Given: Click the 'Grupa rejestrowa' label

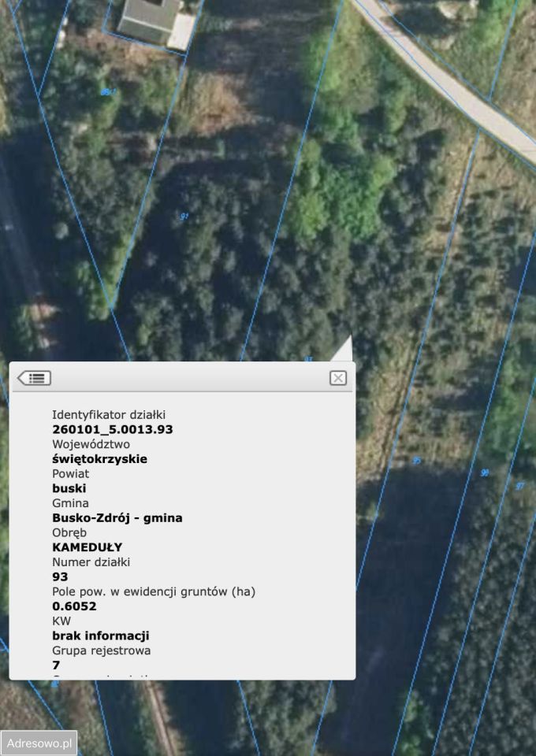Looking at the screenshot, I should coord(102,650).
